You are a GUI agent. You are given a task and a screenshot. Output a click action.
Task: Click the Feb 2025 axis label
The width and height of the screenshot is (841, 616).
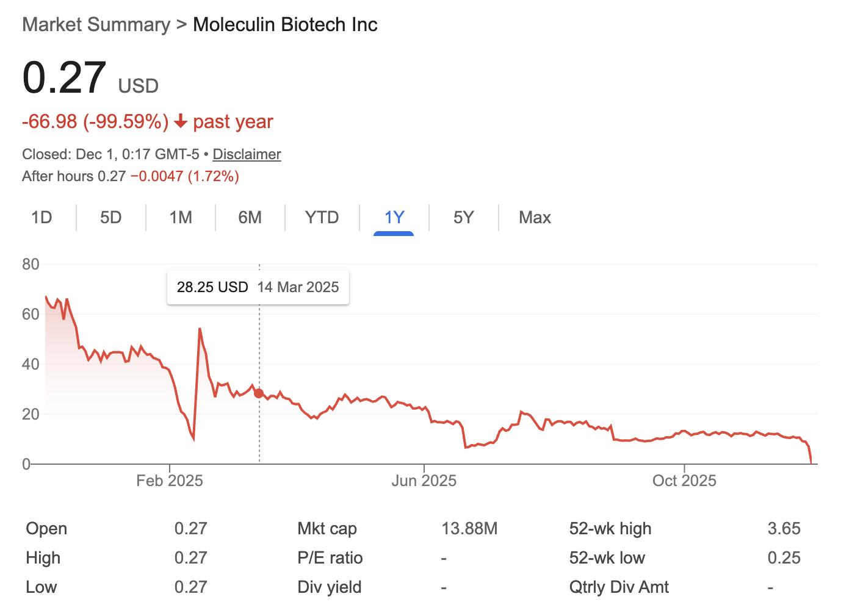(169, 481)
